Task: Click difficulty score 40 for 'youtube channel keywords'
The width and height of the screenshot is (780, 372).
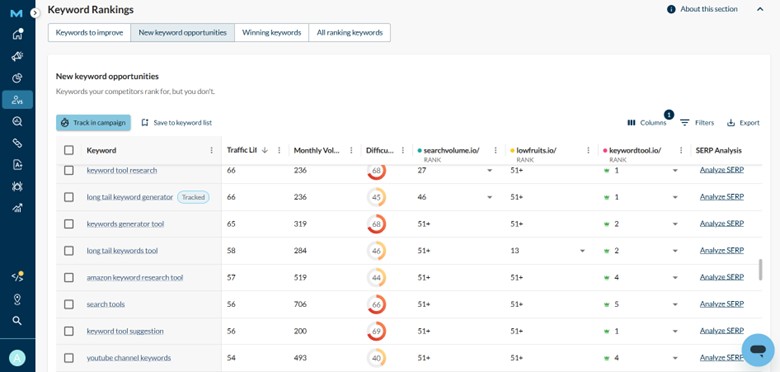Action: point(377,359)
